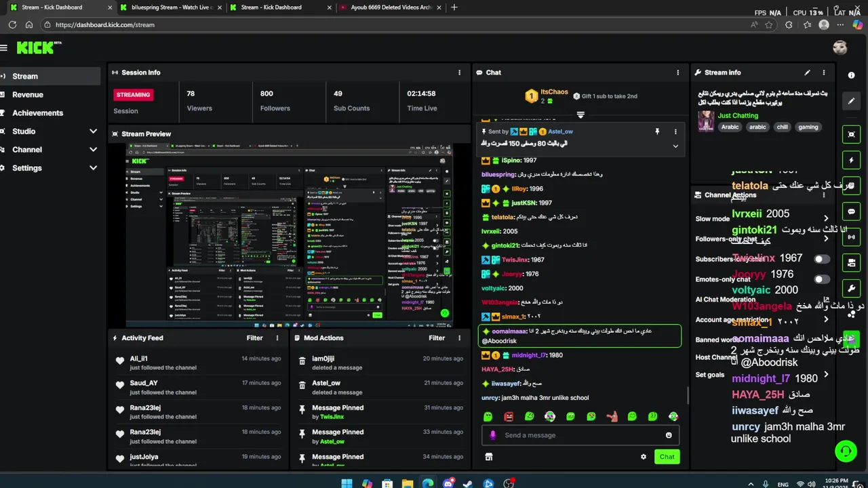Open the Activity Feed three-dot menu
This screenshot has width=868, height=488.
click(x=277, y=338)
